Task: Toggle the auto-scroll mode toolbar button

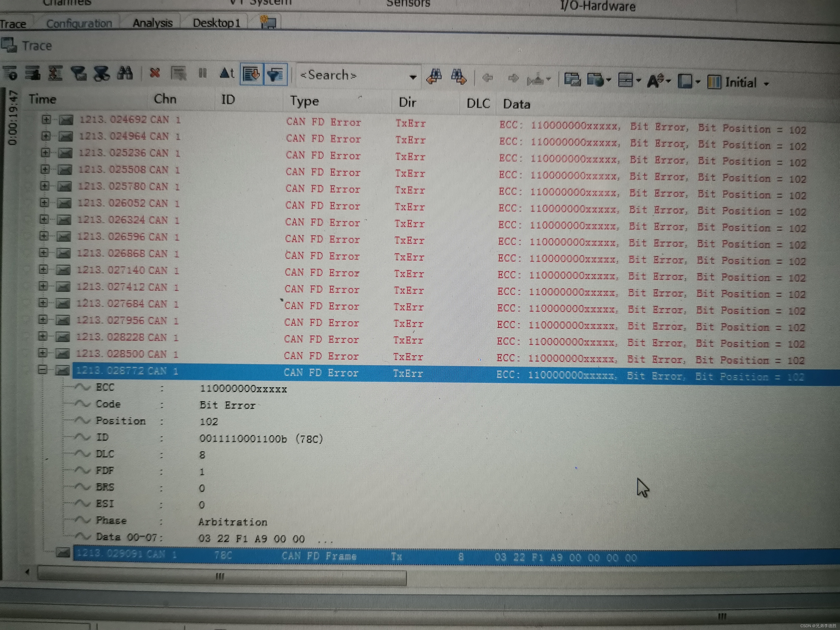Action: coord(251,74)
